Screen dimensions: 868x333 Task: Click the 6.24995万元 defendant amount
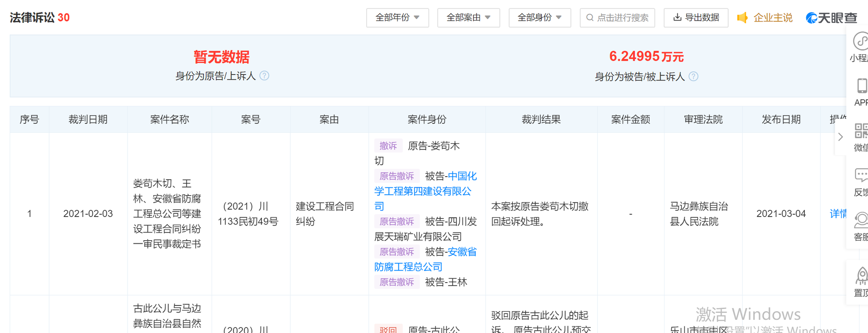pos(646,56)
